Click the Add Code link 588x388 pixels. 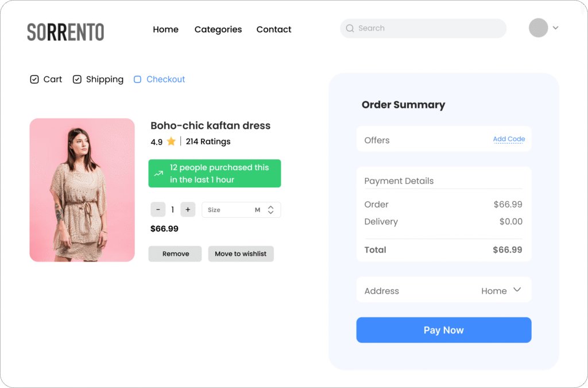click(509, 139)
